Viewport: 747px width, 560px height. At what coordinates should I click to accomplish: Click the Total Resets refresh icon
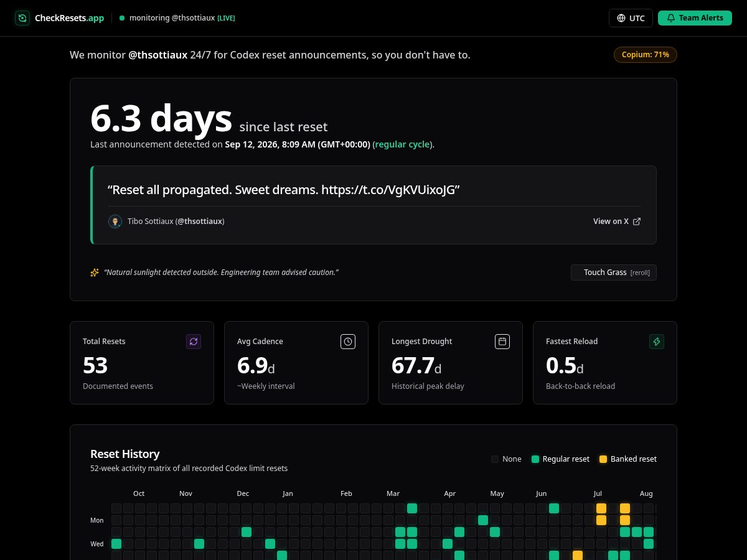coord(194,342)
